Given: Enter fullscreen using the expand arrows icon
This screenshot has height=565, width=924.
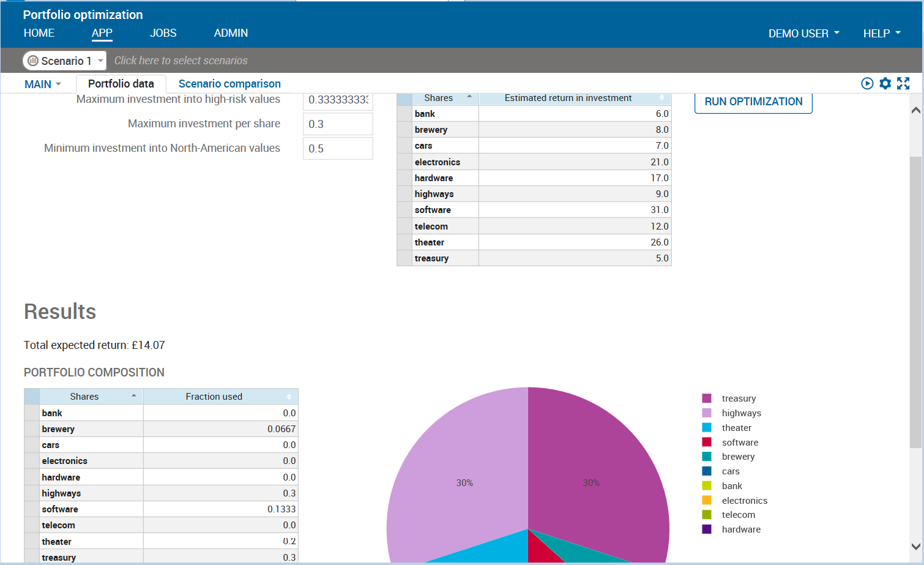Looking at the screenshot, I should pyautogui.click(x=904, y=83).
